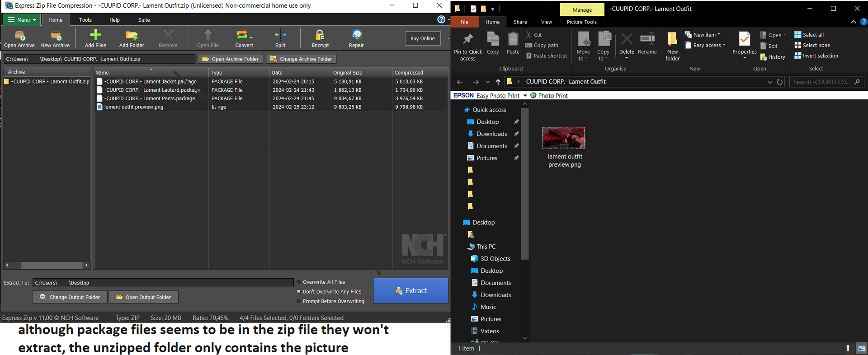Open the Suite tab in Express Zip

(x=144, y=20)
